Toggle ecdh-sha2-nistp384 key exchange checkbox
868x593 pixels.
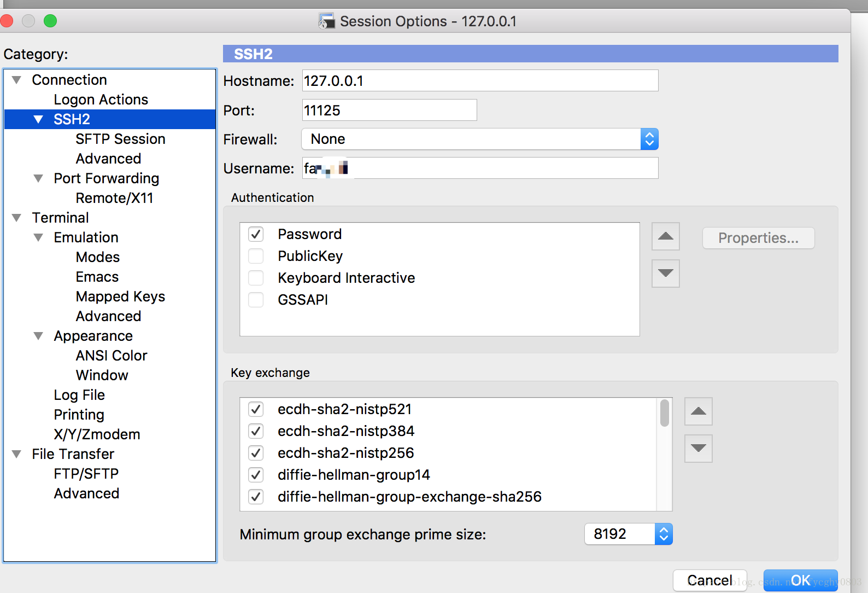click(256, 431)
